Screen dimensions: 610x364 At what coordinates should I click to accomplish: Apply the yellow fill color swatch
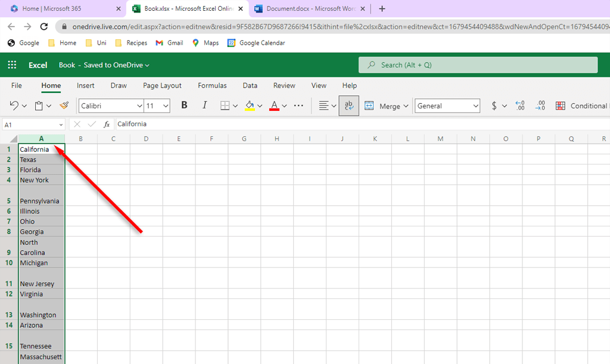click(250, 105)
